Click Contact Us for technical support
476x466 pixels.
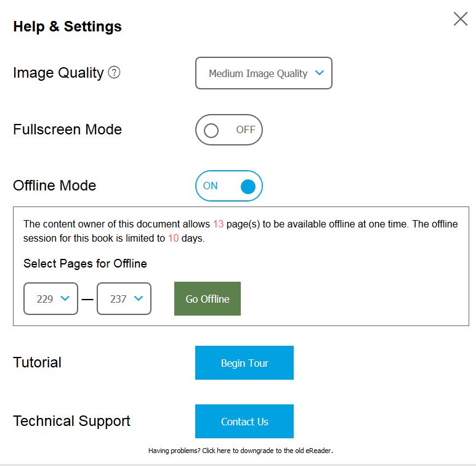coord(244,422)
